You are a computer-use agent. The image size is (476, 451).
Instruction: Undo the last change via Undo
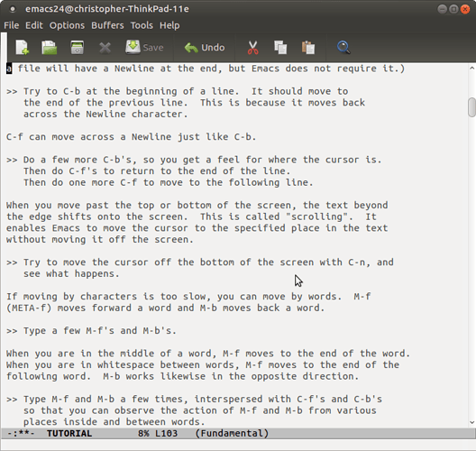(205, 48)
